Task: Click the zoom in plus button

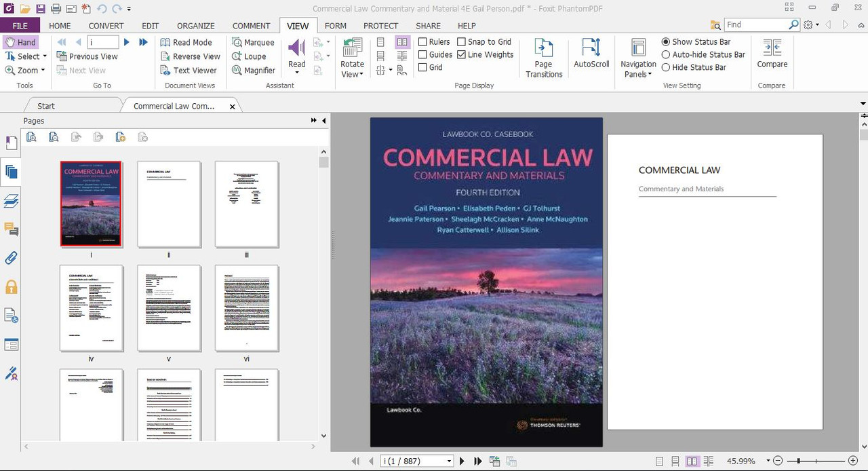Action: [852, 461]
